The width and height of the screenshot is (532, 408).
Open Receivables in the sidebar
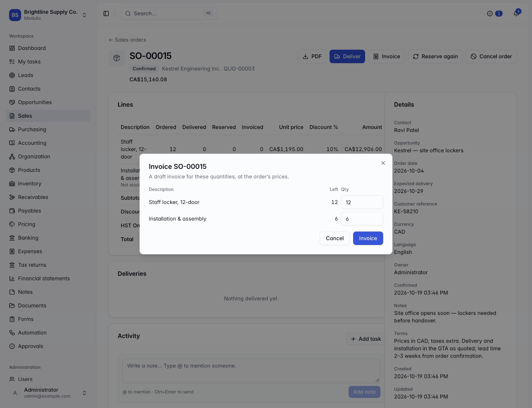point(48,197)
